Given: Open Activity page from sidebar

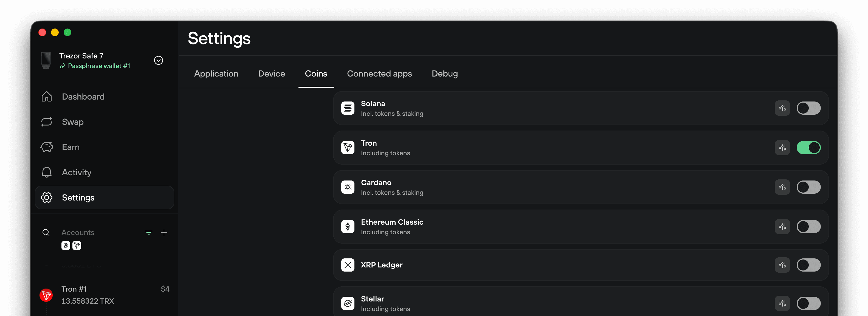Looking at the screenshot, I should coord(105,172).
